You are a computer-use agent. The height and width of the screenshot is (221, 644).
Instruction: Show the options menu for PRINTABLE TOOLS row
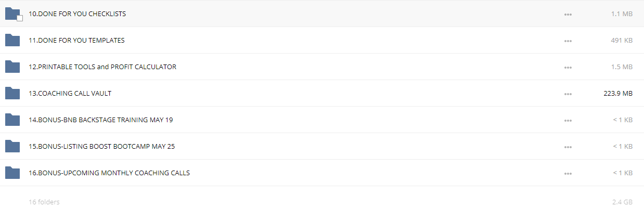[x=568, y=67]
